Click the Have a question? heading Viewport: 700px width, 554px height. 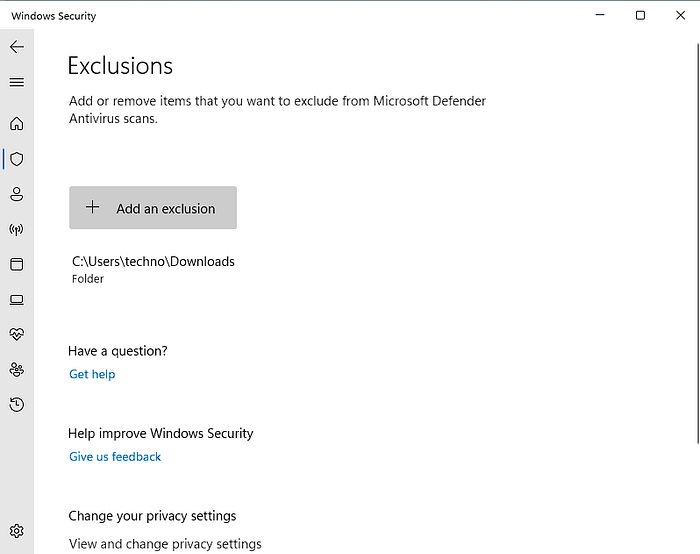[118, 351]
